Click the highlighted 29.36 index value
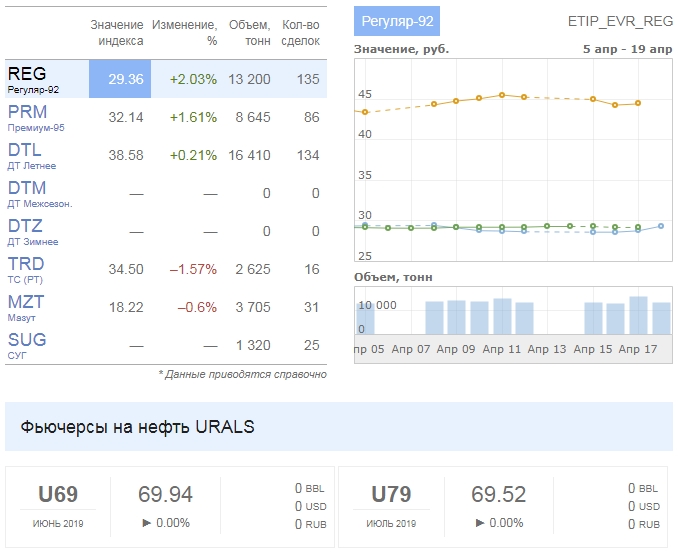The height and width of the screenshot is (553, 678). (120, 79)
